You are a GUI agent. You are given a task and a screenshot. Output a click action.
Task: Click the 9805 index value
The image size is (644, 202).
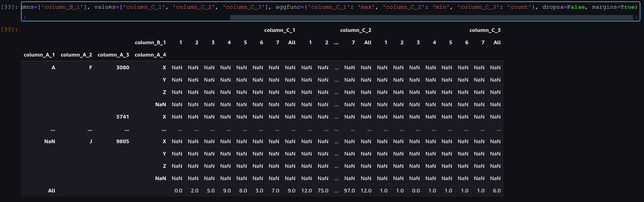pyautogui.click(x=123, y=141)
